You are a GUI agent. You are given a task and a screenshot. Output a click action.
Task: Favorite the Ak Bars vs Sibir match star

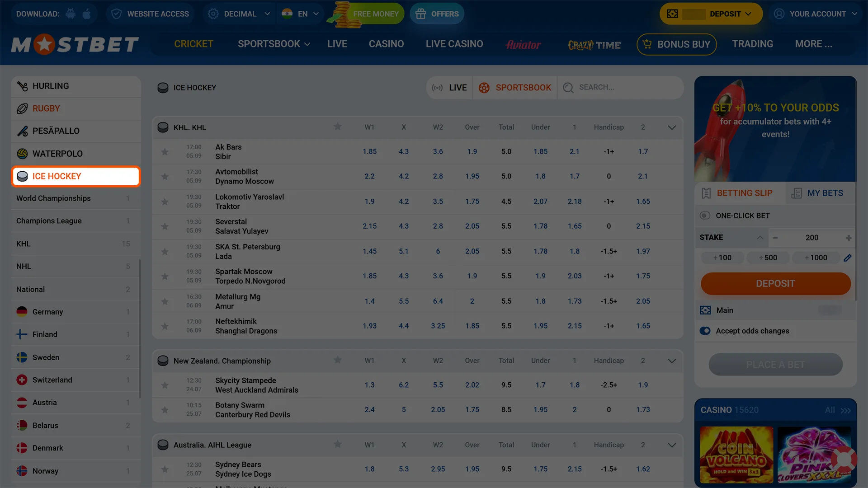pyautogui.click(x=165, y=152)
